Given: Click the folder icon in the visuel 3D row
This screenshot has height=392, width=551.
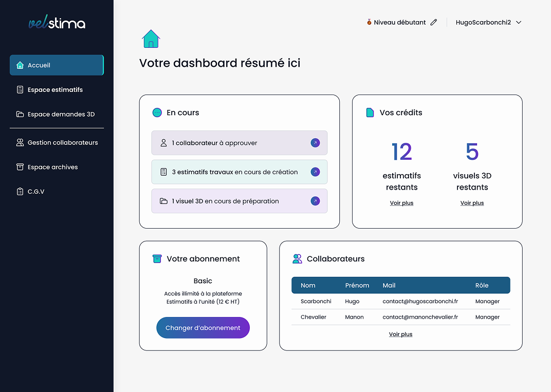Looking at the screenshot, I should (x=163, y=201).
